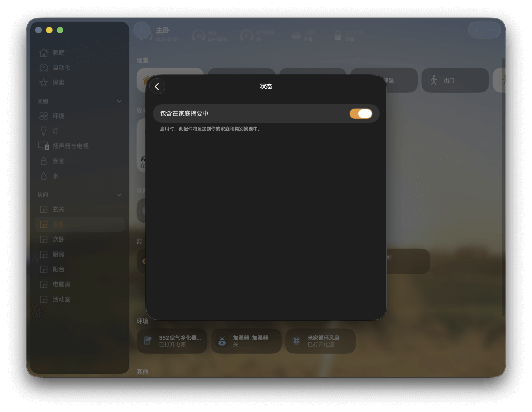Image resolution: width=532 pixels, height=412 pixels.
Task: Open 家庭 house icon in sidebar
Action: pyautogui.click(x=44, y=53)
